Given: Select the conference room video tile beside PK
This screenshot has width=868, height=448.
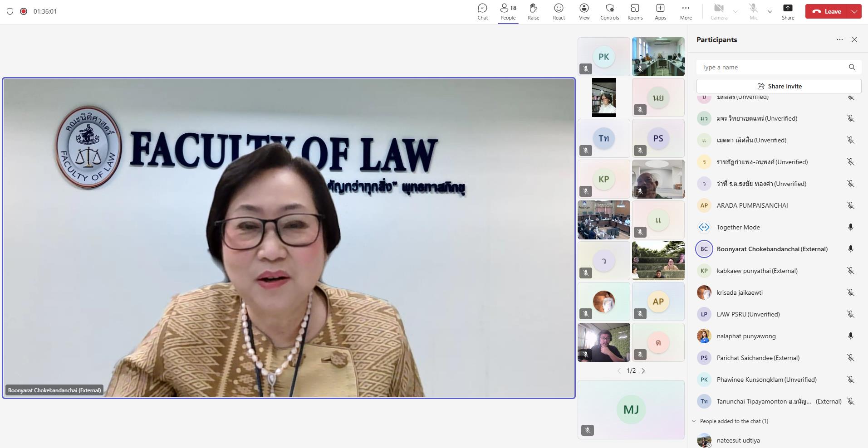Looking at the screenshot, I should pyautogui.click(x=658, y=57).
